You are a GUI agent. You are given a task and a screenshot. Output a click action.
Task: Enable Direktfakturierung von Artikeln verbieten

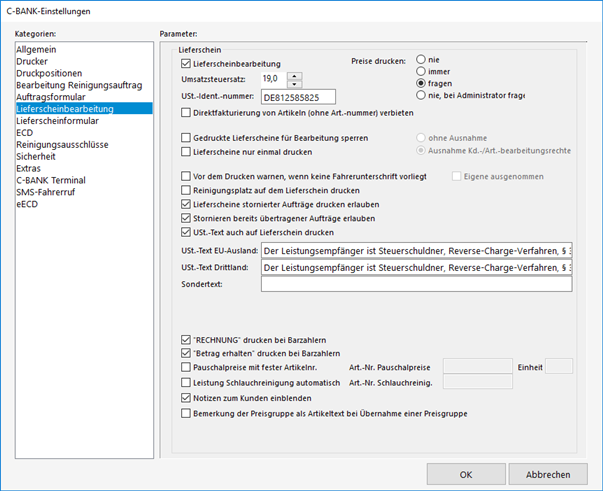tap(186, 114)
